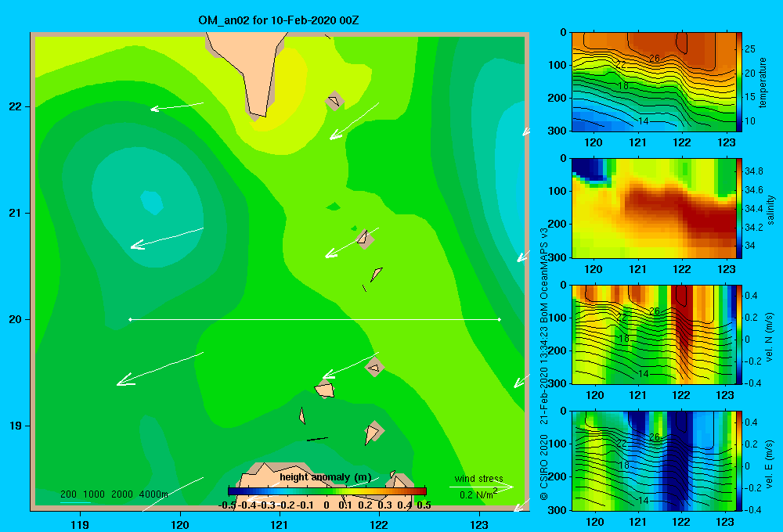
Task: Click latitude label 19 on the map axis
Action: 16,426
